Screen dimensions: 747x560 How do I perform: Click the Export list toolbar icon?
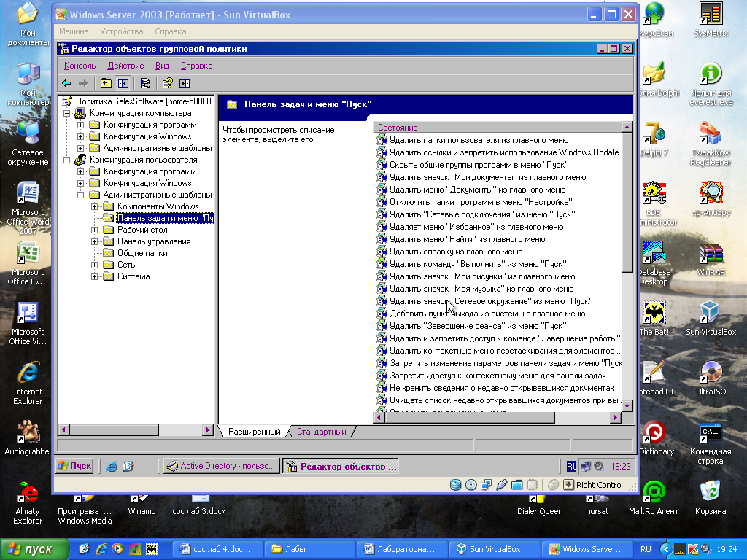click(x=145, y=83)
